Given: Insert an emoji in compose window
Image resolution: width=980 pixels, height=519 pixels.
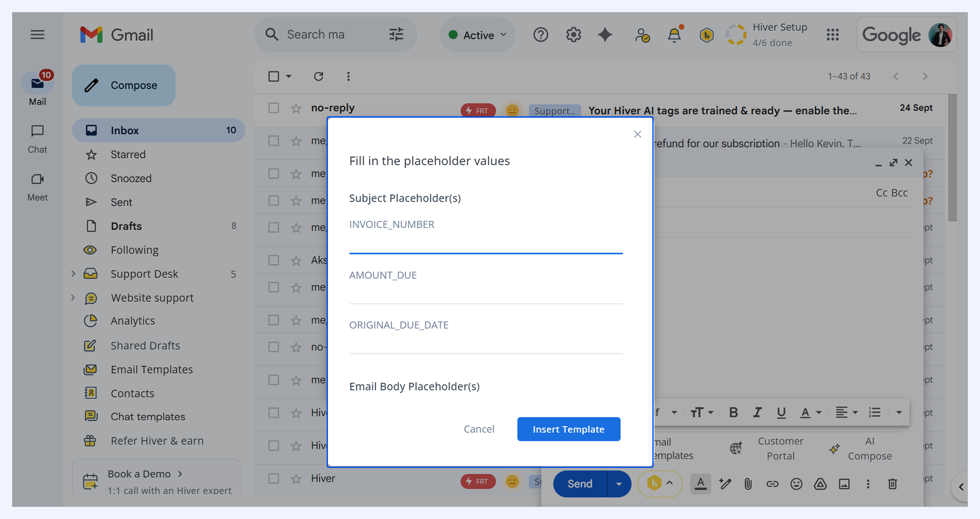Looking at the screenshot, I should pos(796,484).
